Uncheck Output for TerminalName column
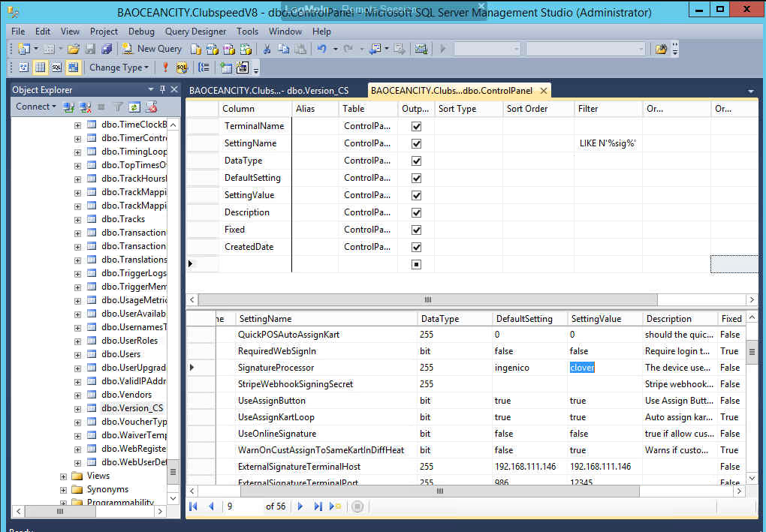 click(x=416, y=126)
